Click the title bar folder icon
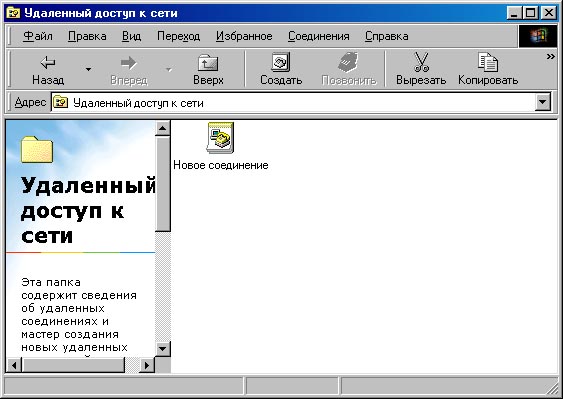The height and width of the screenshot is (399, 563). click(14, 13)
